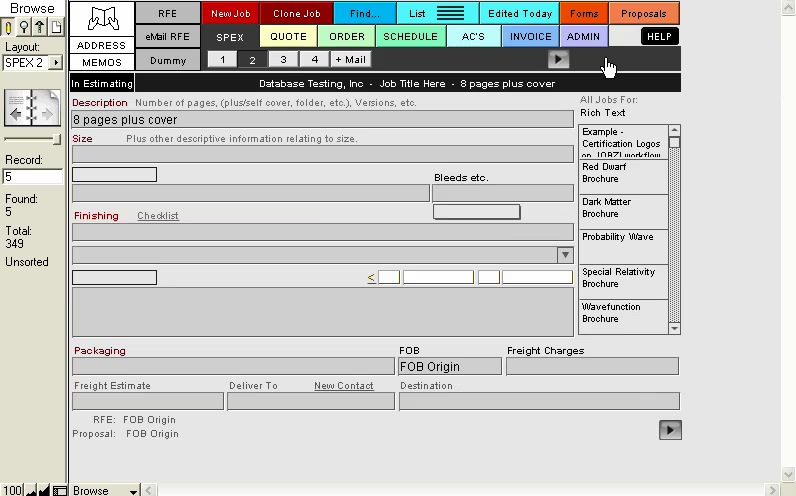Expand the Finishing dropdown list

coord(565,255)
